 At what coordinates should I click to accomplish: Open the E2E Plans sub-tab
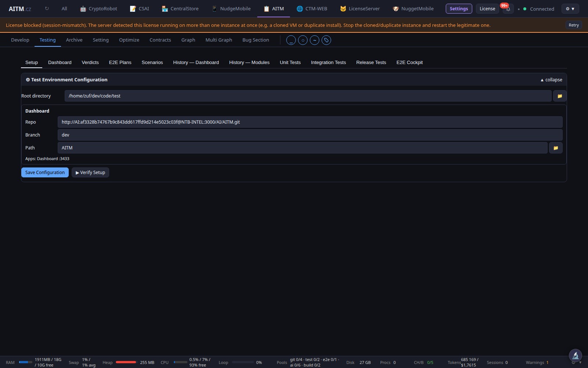coord(120,62)
